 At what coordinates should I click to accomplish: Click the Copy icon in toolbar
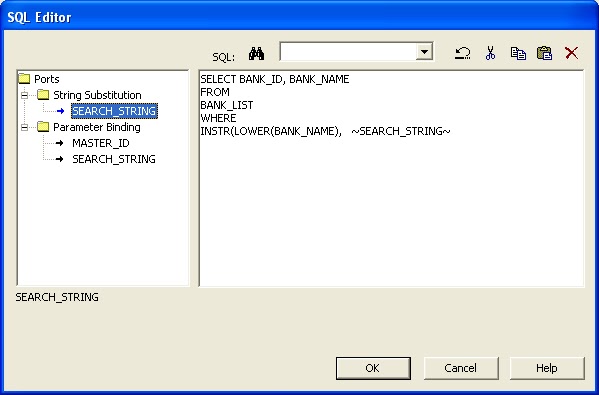(518, 53)
